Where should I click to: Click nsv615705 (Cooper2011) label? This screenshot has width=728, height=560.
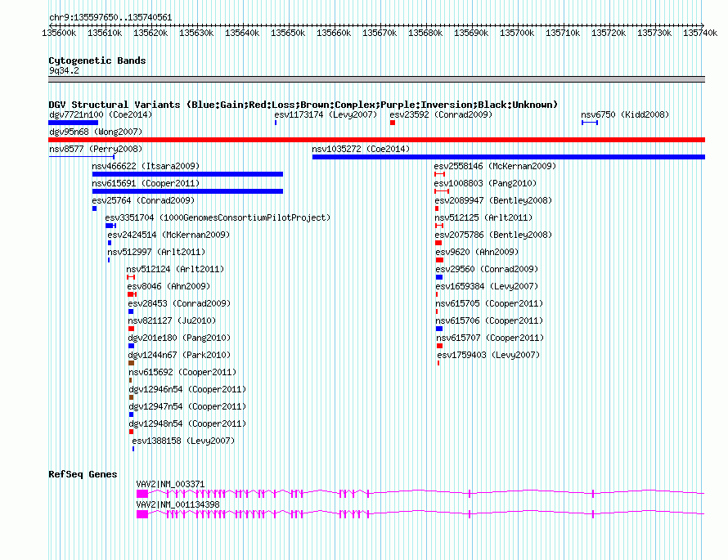point(489,303)
